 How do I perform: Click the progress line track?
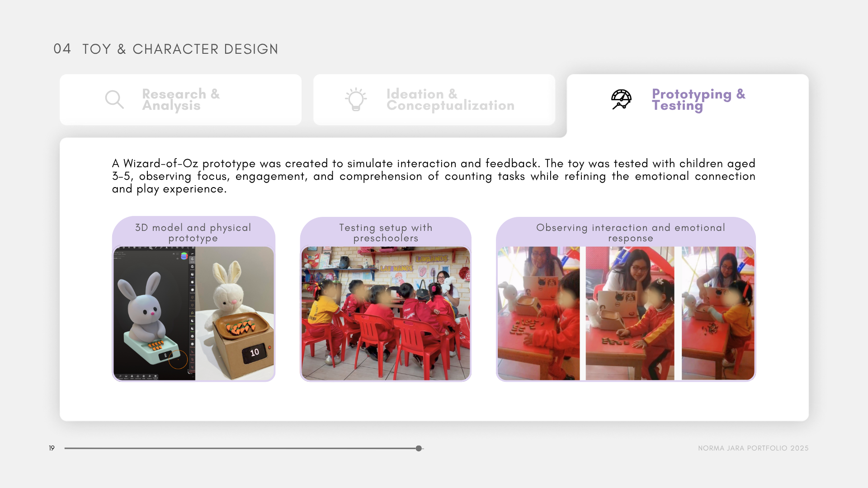[x=244, y=448]
